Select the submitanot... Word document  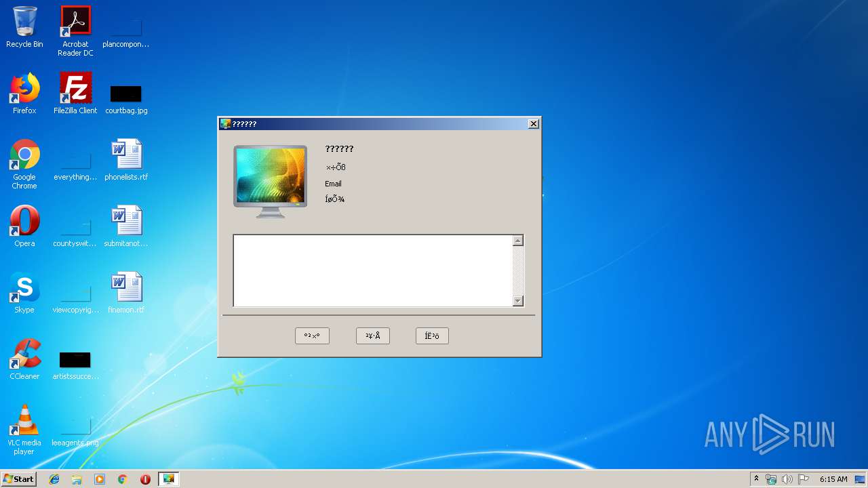(x=126, y=226)
